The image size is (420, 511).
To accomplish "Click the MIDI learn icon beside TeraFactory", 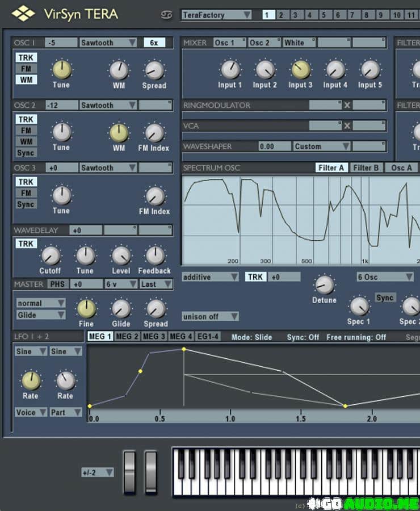I will coord(166,15).
